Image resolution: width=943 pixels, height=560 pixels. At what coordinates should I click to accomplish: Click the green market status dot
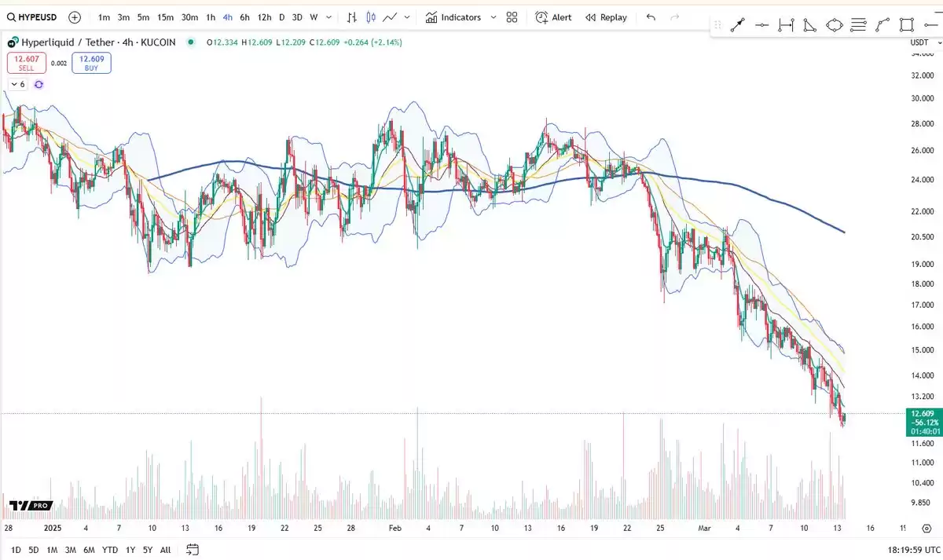pyautogui.click(x=191, y=42)
